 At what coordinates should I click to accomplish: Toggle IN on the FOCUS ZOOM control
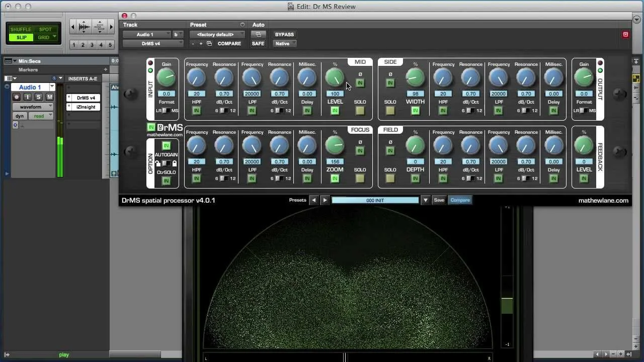point(335,178)
